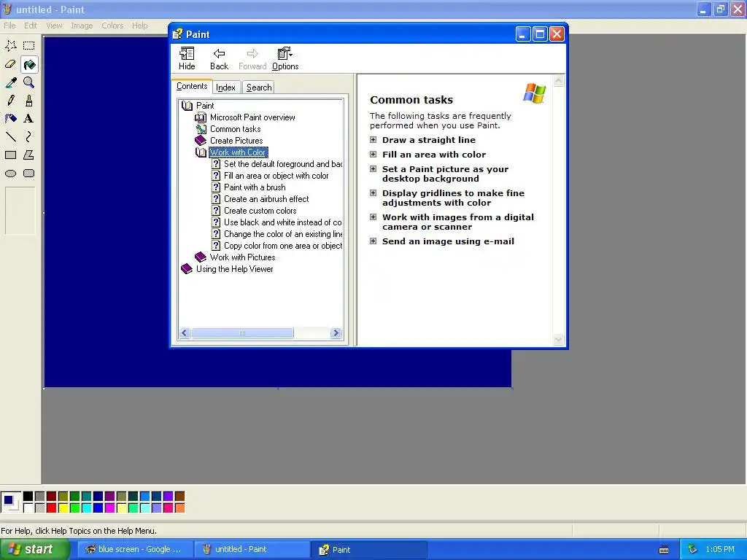The height and width of the screenshot is (560, 747).
Task: Open the Windows Start button
Action: pos(34,550)
